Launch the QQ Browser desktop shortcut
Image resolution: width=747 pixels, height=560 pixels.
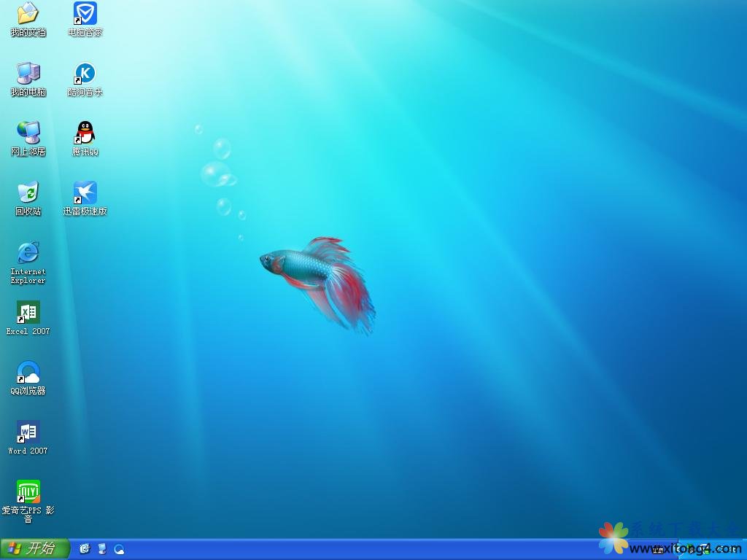(28, 372)
